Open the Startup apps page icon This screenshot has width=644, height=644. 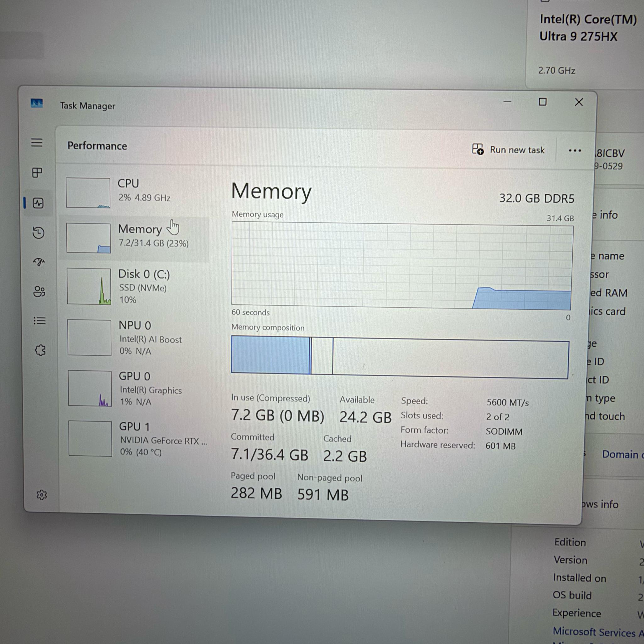click(x=39, y=262)
